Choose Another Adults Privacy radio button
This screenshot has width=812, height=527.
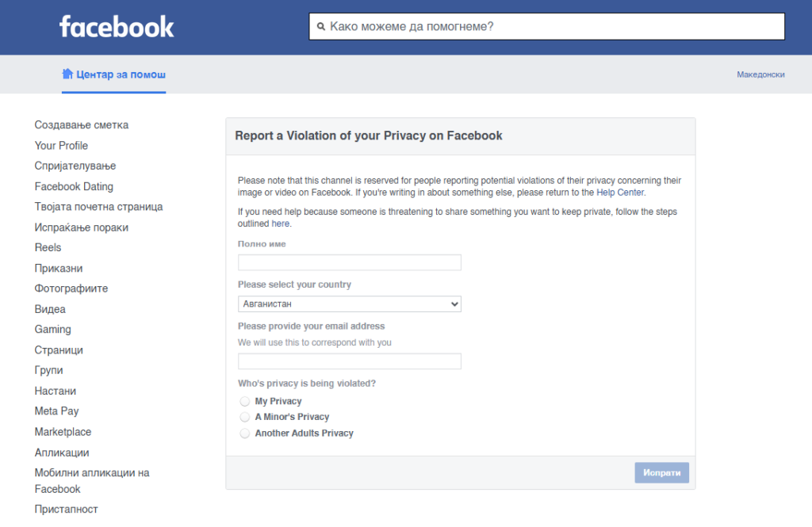pyautogui.click(x=245, y=433)
